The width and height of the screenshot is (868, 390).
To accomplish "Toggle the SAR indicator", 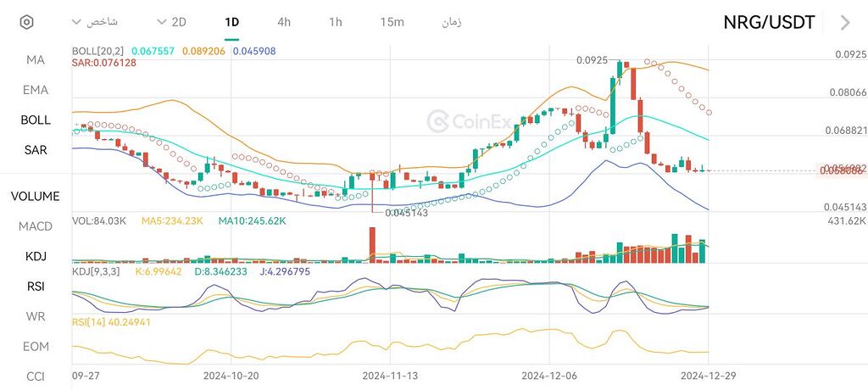I will click(x=36, y=150).
